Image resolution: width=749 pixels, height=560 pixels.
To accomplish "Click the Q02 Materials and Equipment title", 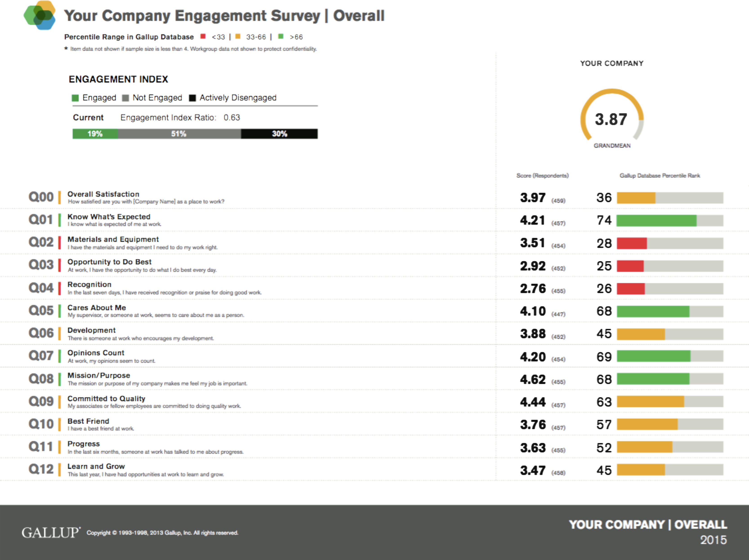I will (113, 239).
